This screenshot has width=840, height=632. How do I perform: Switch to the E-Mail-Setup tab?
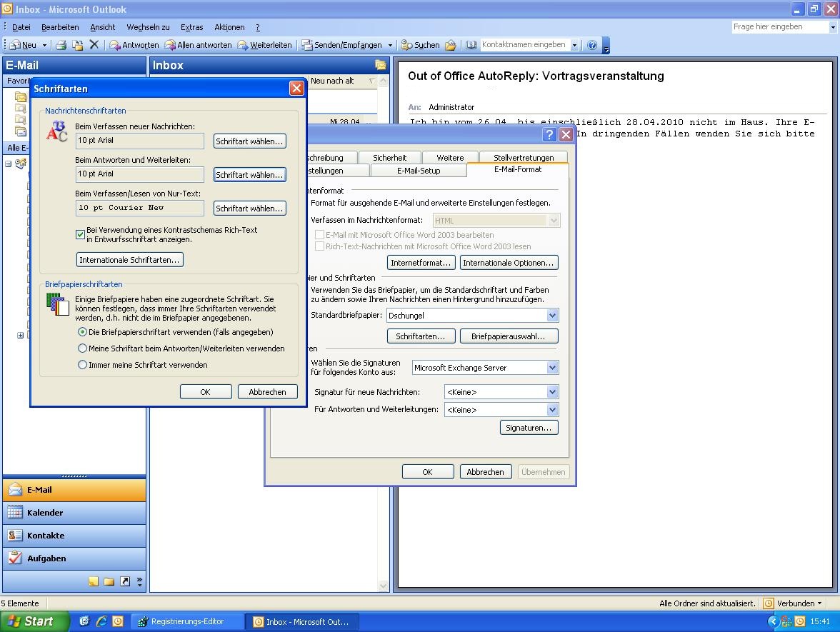tap(419, 170)
